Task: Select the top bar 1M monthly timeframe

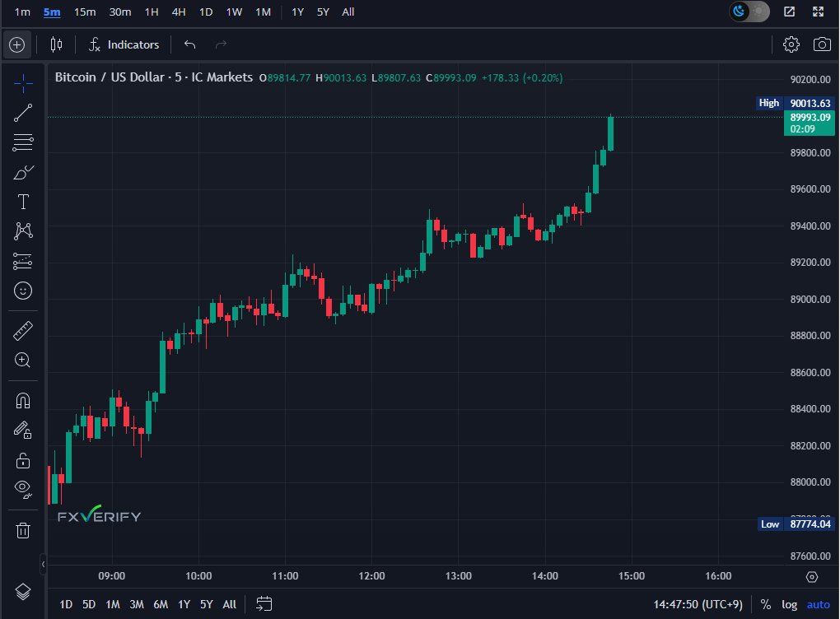Action: click(263, 12)
